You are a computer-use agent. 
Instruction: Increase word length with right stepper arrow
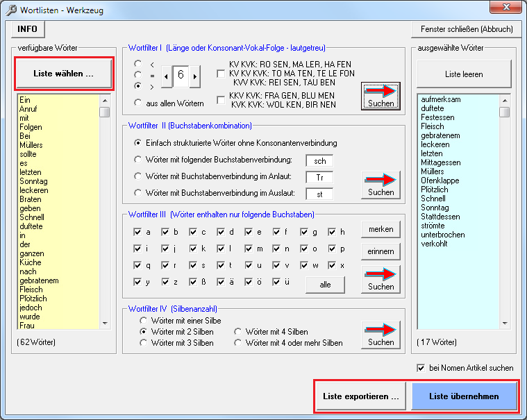[194, 76]
